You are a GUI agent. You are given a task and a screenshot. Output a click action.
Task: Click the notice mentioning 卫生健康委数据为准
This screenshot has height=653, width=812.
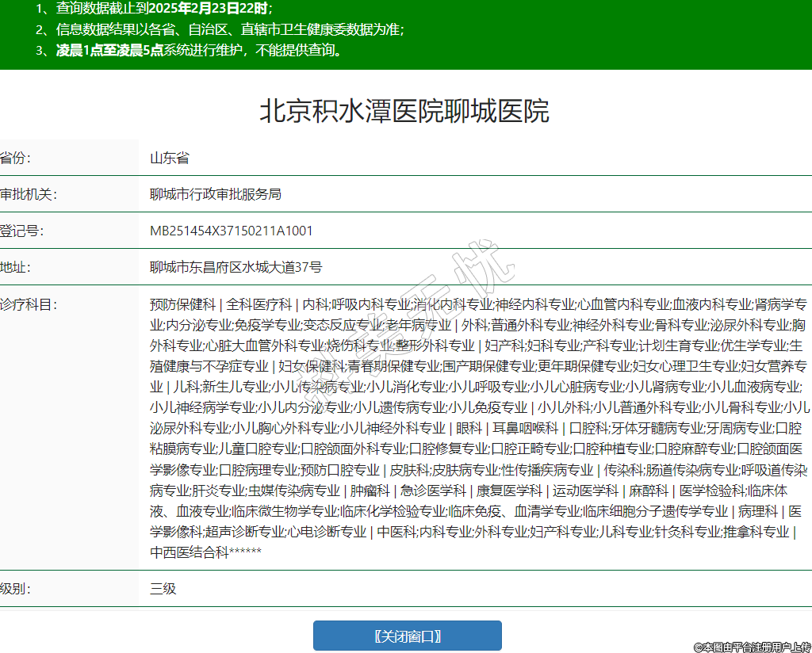[x=230, y=29]
